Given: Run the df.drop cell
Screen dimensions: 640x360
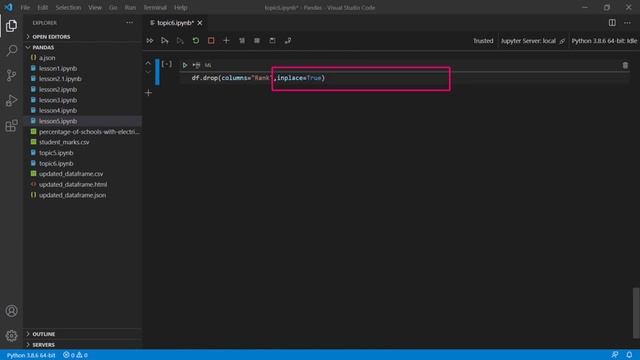Looking at the screenshot, I should 185,65.
